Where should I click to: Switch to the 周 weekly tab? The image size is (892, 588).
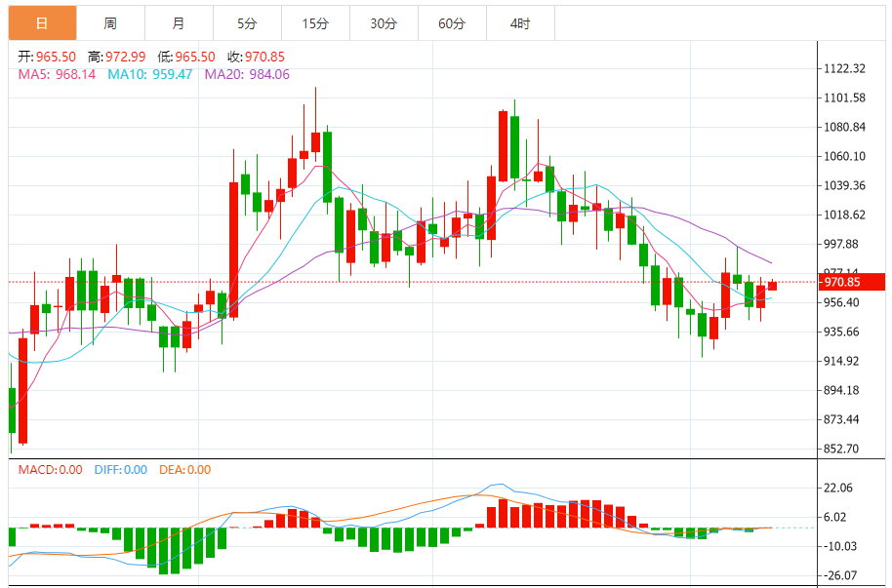click(x=110, y=23)
